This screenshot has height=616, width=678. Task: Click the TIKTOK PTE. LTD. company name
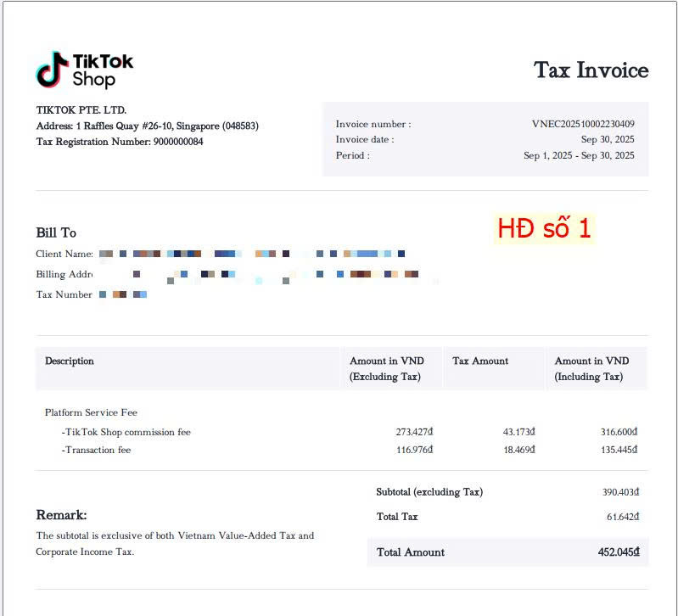[x=81, y=110]
